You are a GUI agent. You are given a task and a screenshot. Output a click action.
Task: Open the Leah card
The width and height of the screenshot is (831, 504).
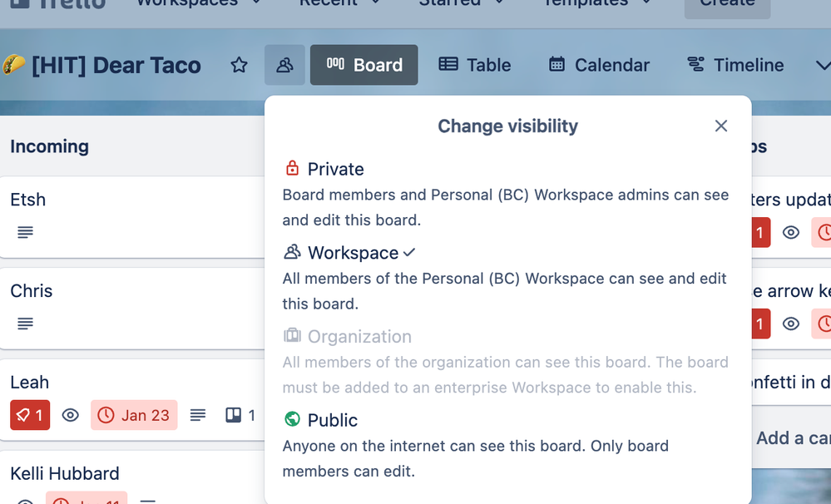pos(132,399)
